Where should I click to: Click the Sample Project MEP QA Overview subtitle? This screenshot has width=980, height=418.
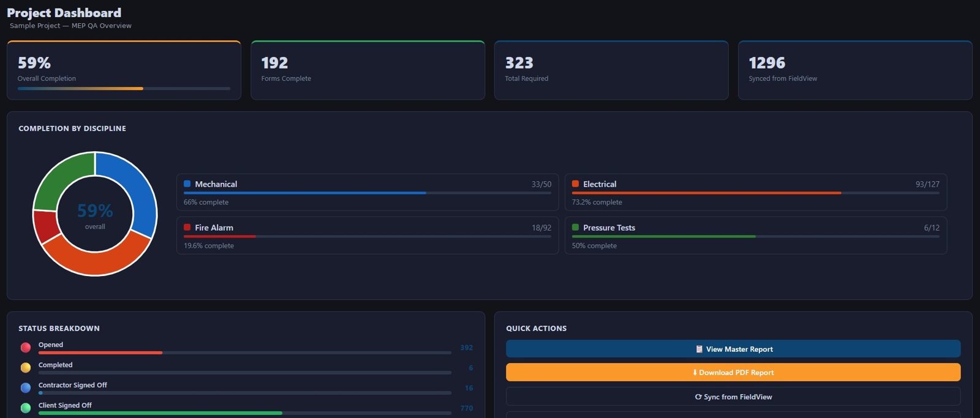(70, 26)
